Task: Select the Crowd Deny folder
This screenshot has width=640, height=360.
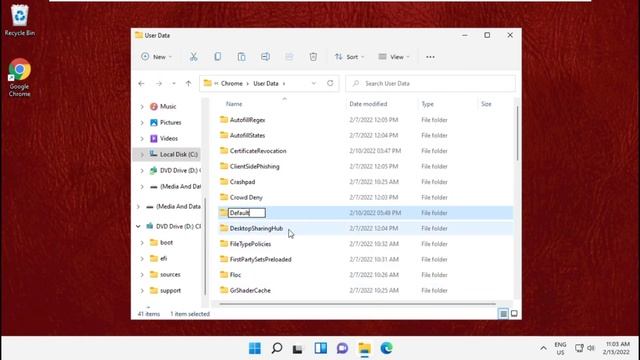Action: coord(246,198)
